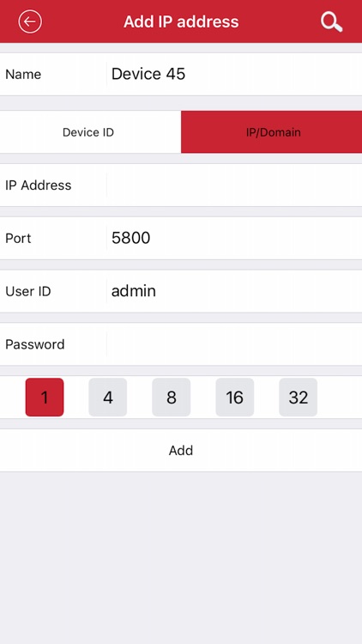
Task: Tap the Add button
Action: click(x=181, y=451)
